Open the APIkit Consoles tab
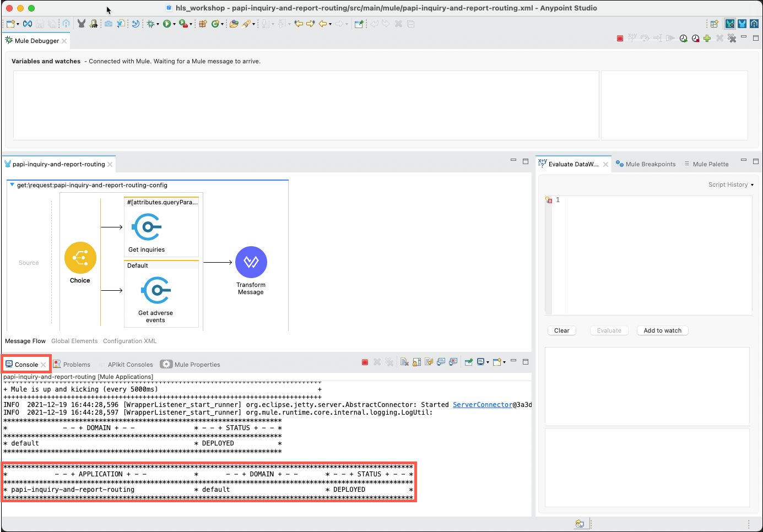Screen dimensions: 763x532 126,365
